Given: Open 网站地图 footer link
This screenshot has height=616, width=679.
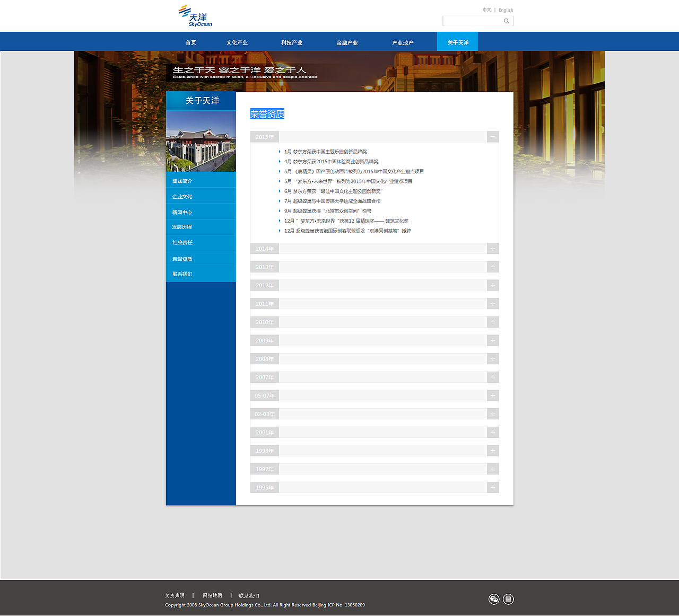Looking at the screenshot, I should [212, 596].
